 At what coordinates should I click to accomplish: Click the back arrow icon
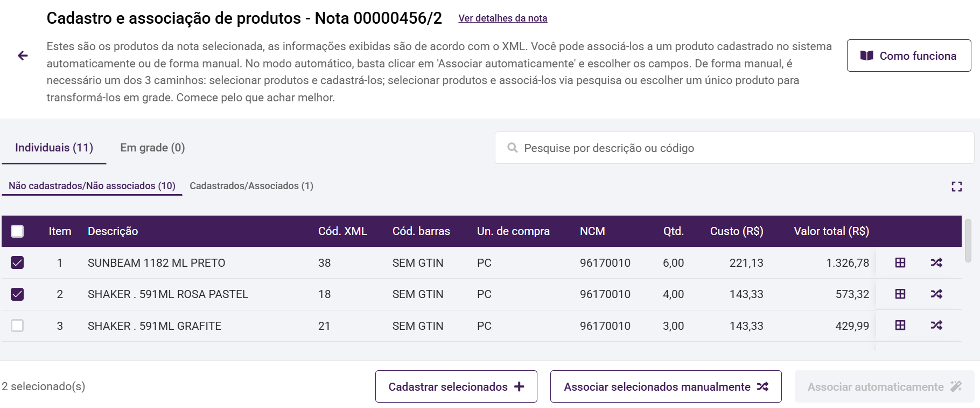click(23, 56)
